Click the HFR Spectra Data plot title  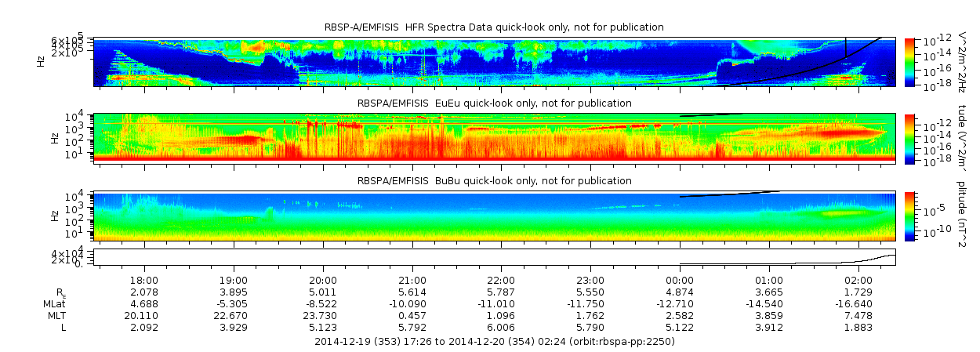click(x=494, y=27)
